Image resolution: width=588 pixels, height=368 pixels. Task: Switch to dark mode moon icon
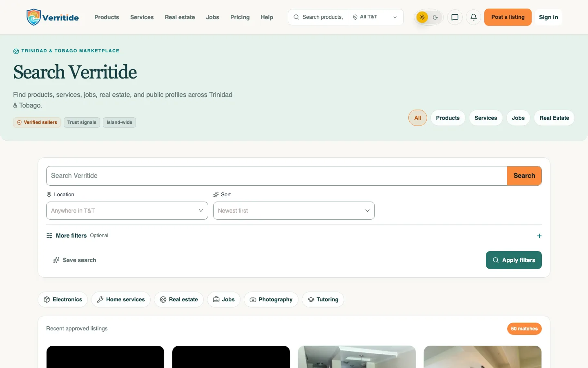click(435, 17)
